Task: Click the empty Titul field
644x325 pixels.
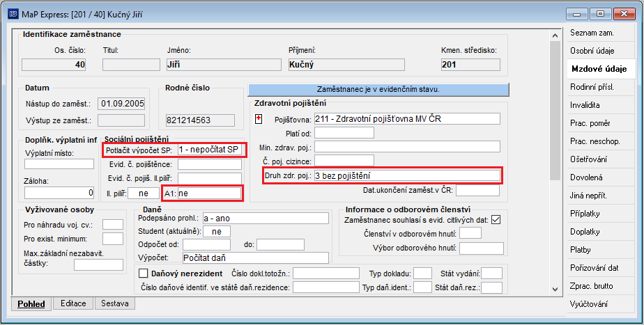Action: (131, 65)
